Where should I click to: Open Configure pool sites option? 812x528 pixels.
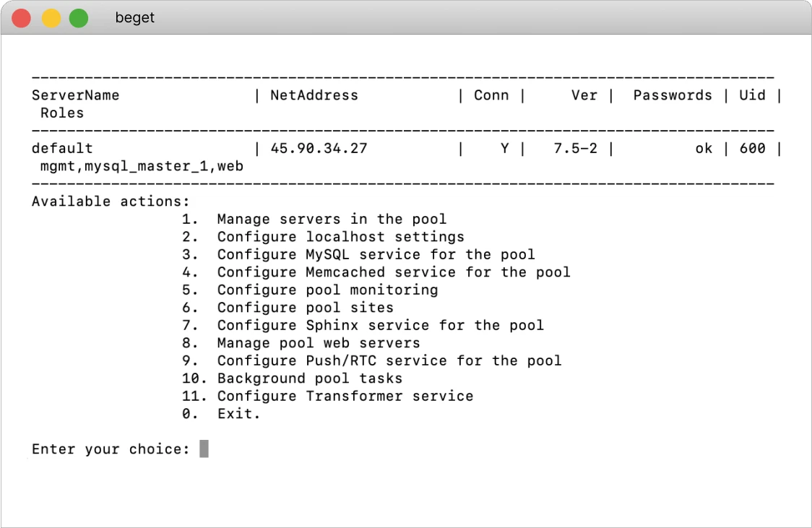(305, 307)
